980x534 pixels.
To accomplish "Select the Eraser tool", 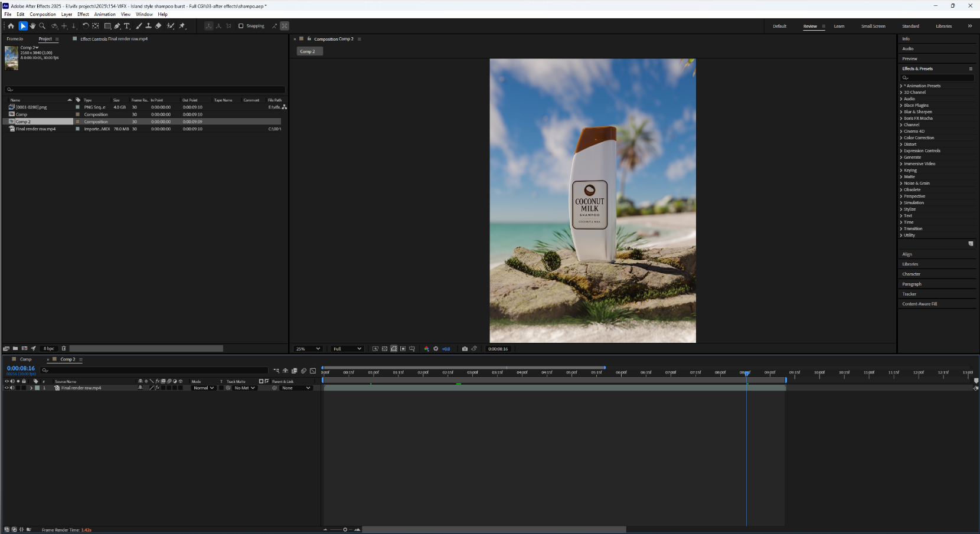I will coord(158,26).
